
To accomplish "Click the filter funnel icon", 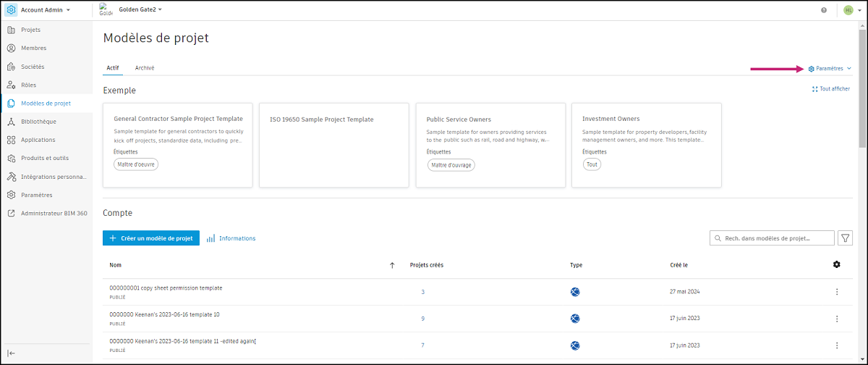I will point(845,238).
